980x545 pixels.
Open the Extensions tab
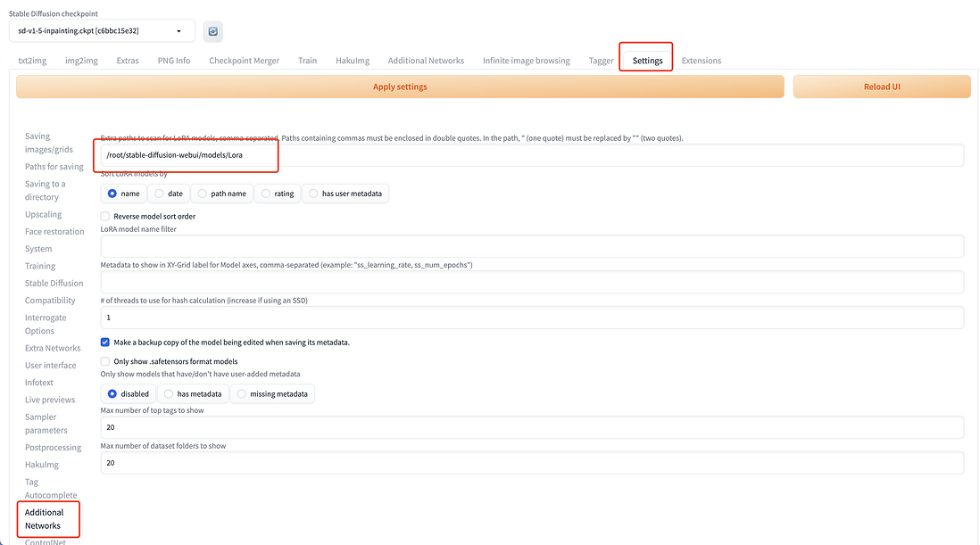point(701,61)
